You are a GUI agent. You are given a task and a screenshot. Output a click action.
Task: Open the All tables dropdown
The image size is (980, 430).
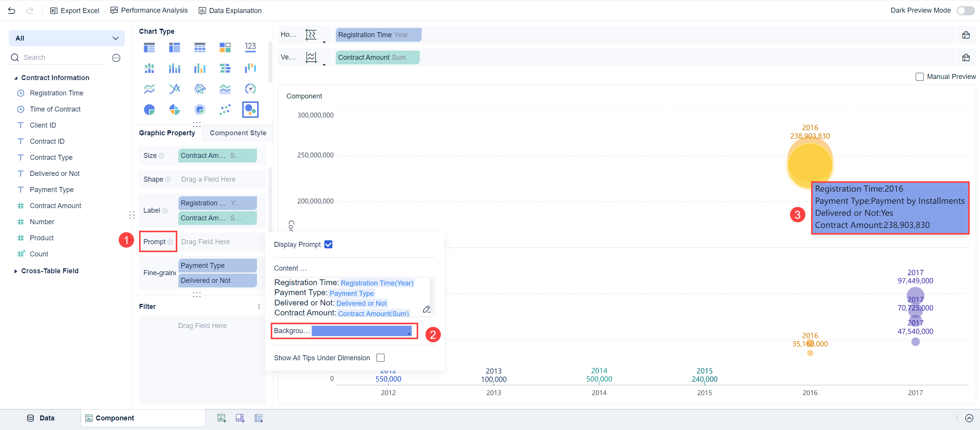(x=67, y=38)
